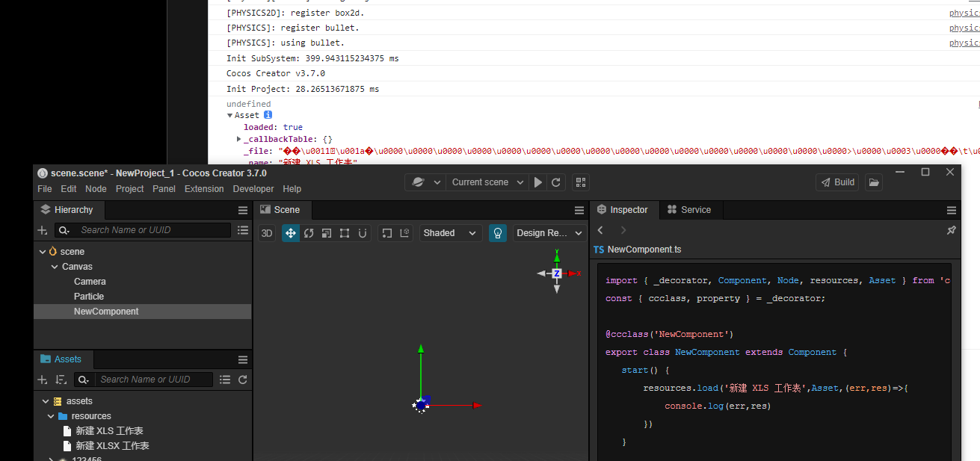Viewport: 980px width, 461px height.
Task: Focus the Assets search name field
Action: pos(155,380)
